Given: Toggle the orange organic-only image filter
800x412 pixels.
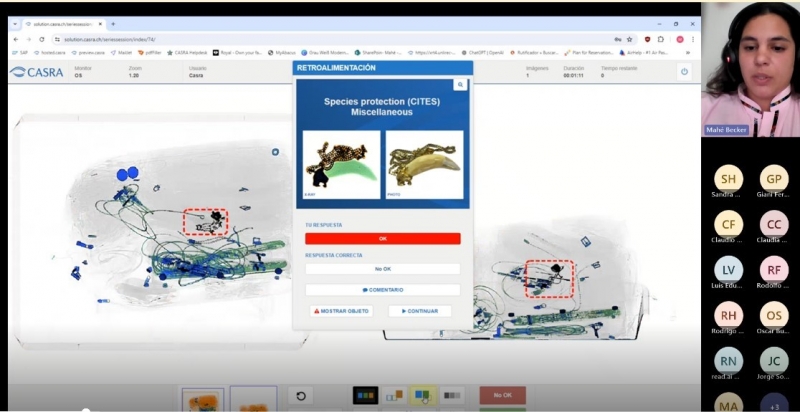Looking at the screenshot, I should [x=394, y=396].
